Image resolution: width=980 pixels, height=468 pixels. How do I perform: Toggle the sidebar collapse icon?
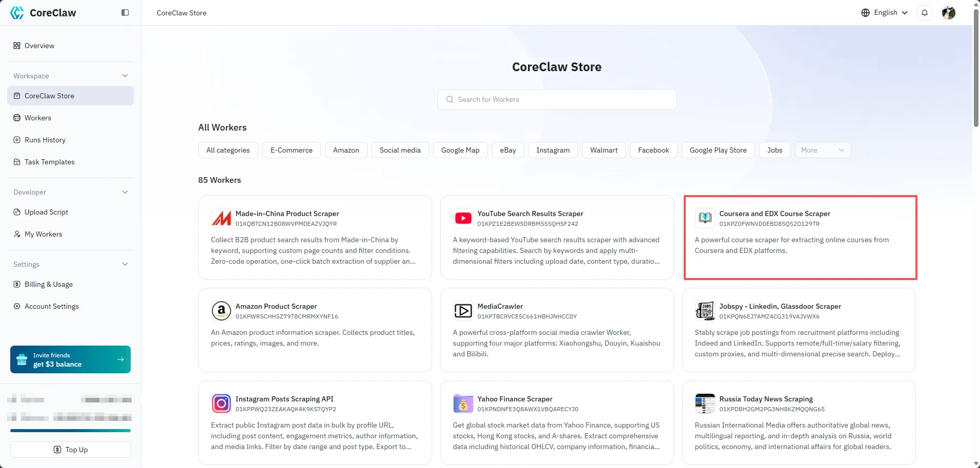tap(125, 13)
